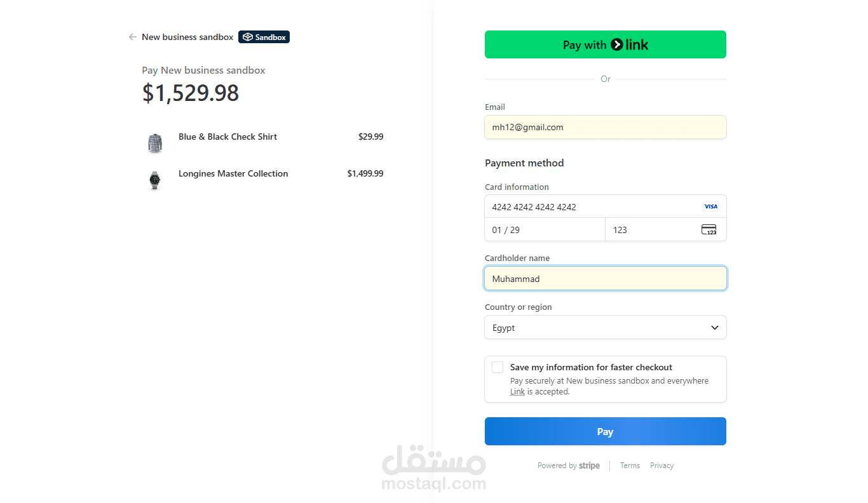Click the blue Pay button
This screenshot has width=868, height=503.
605,431
